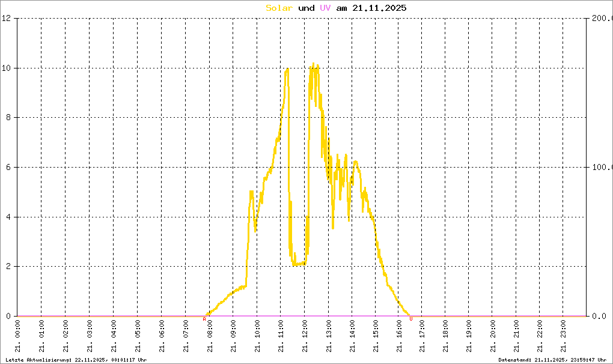Click time label '21. 11:00'

pyautogui.click(x=281, y=336)
